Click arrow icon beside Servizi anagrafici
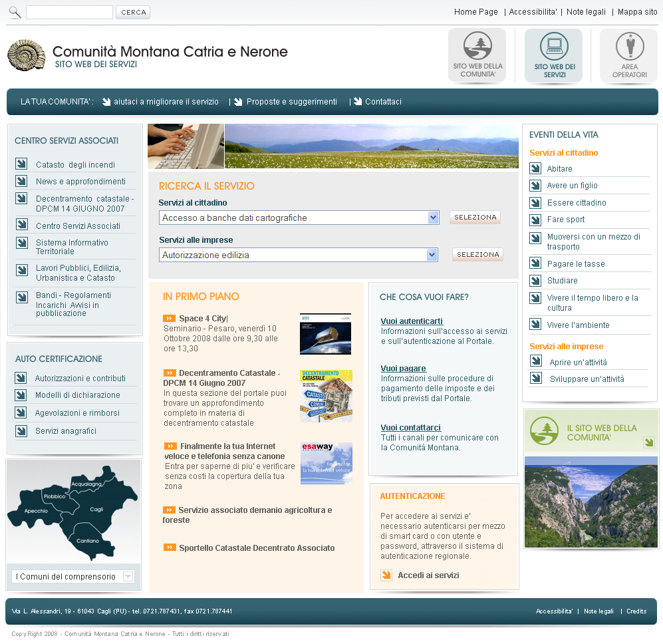Image resolution: width=663 pixels, height=644 pixels. click(x=21, y=430)
